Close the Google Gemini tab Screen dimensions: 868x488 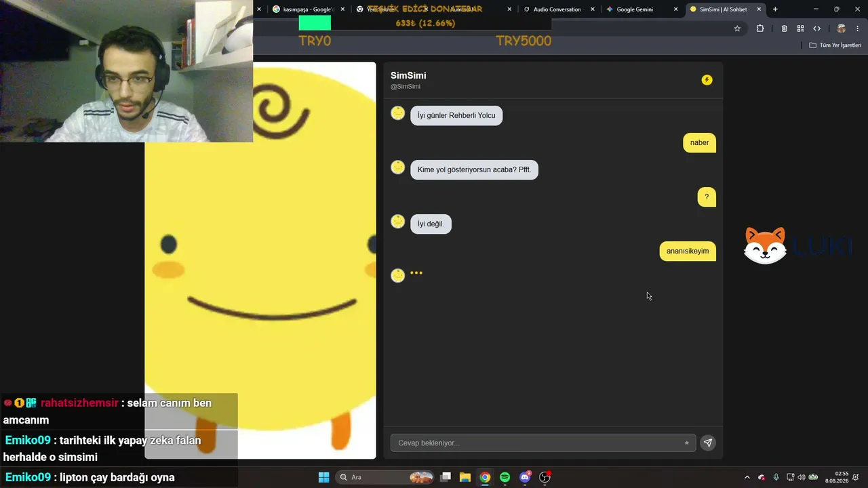pos(675,9)
